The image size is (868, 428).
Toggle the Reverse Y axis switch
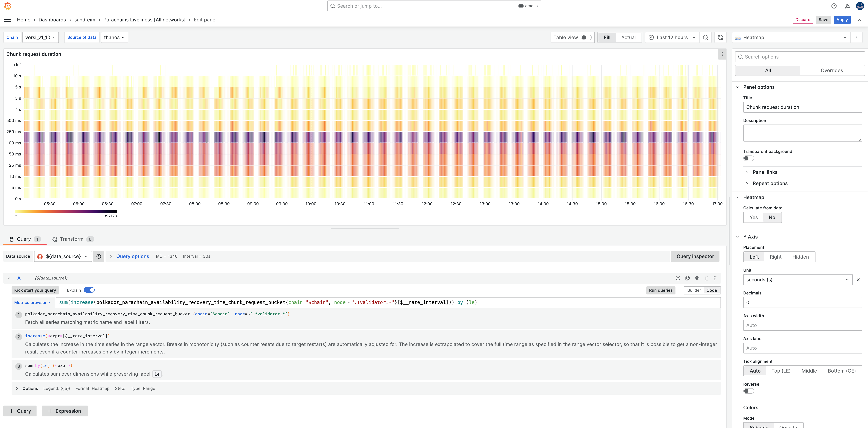pos(748,391)
